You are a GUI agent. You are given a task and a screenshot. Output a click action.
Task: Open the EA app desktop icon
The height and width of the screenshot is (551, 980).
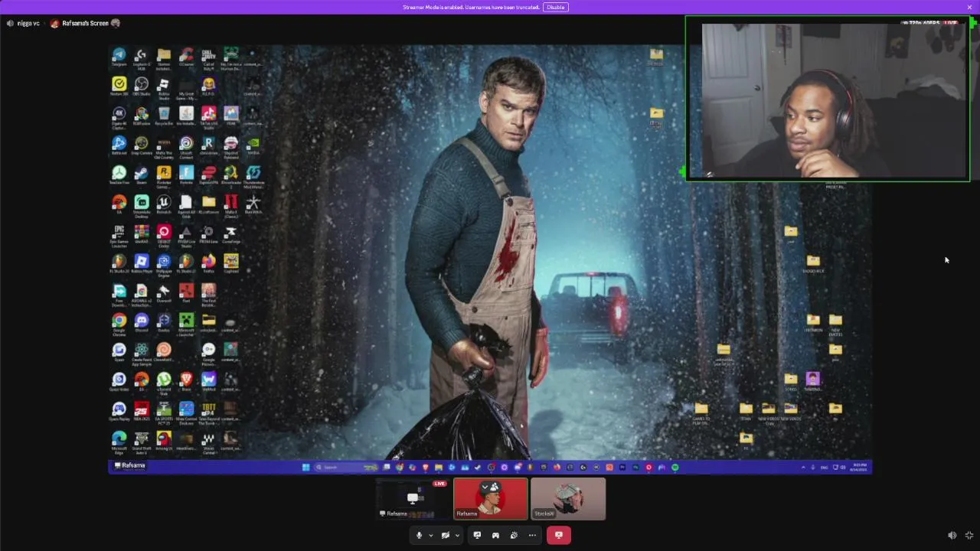(x=119, y=204)
